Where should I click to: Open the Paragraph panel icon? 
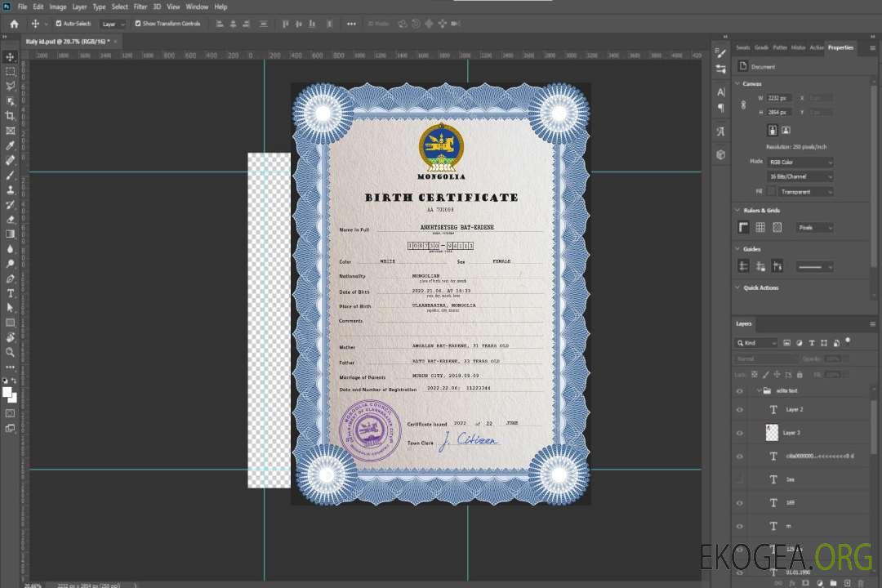pyautogui.click(x=721, y=108)
